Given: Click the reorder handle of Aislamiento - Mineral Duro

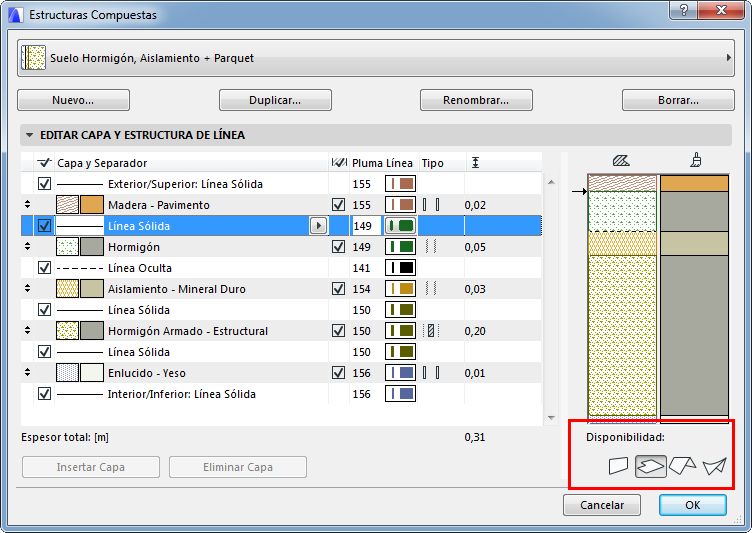Looking at the screenshot, I should (x=27, y=288).
